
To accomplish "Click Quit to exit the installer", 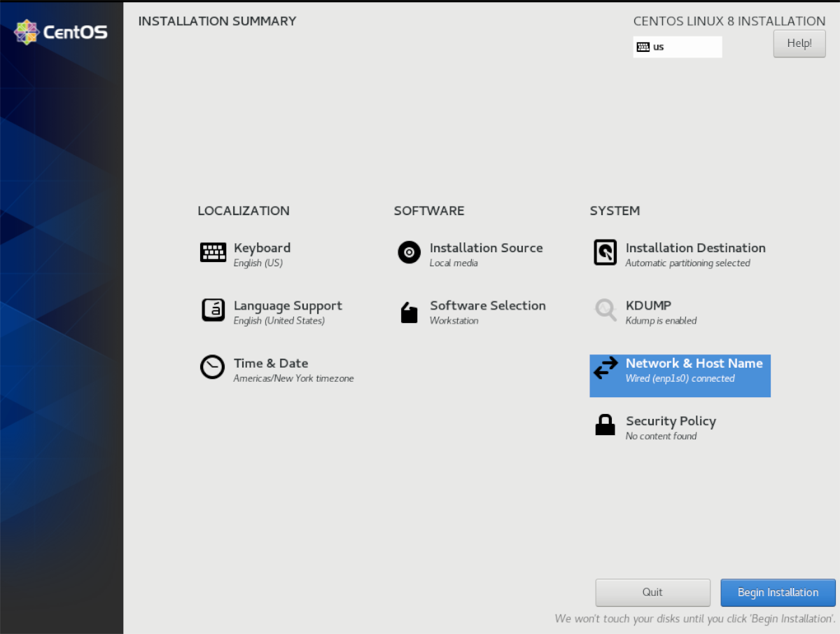I will tap(652, 592).
